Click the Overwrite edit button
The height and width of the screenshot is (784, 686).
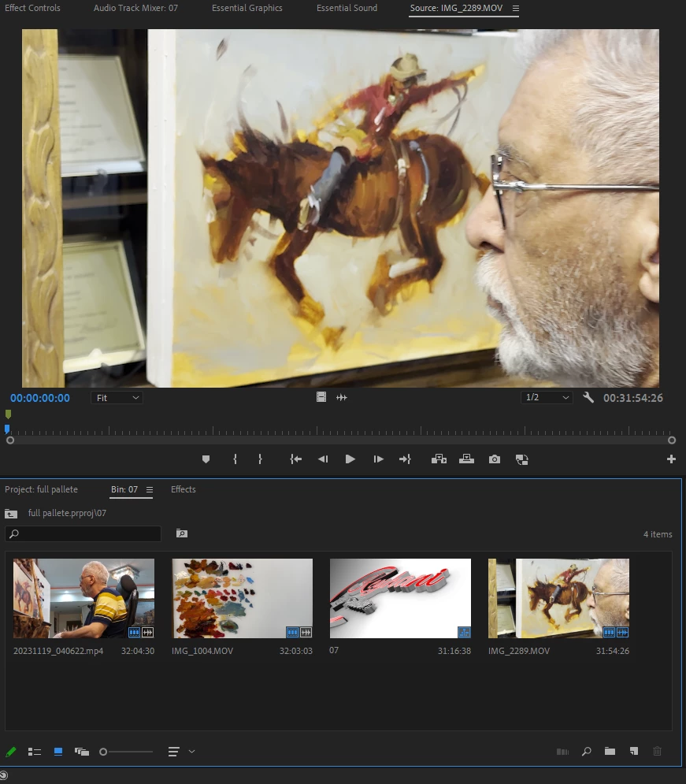coord(467,459)
